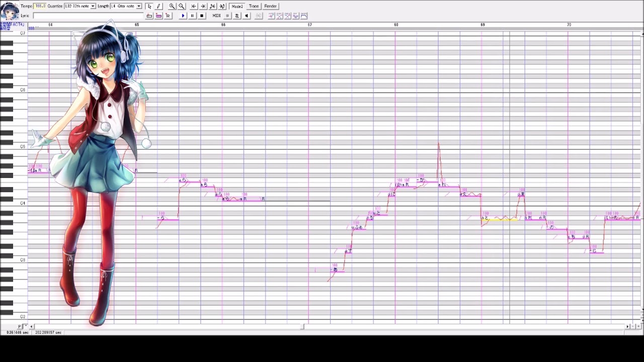
Task: Click the Tempo value field
Action: [x=40, y=6]
